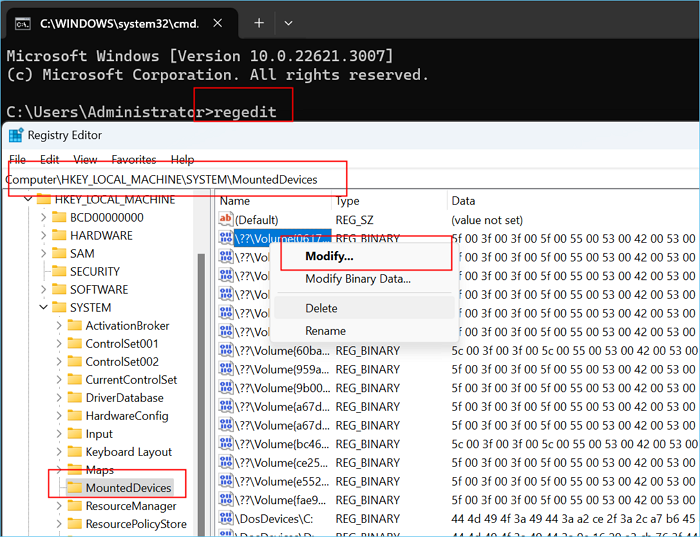The image size is (700, 537).
Task: Click the Registry Editor app icon in title bar
Action: click(15, 135)
